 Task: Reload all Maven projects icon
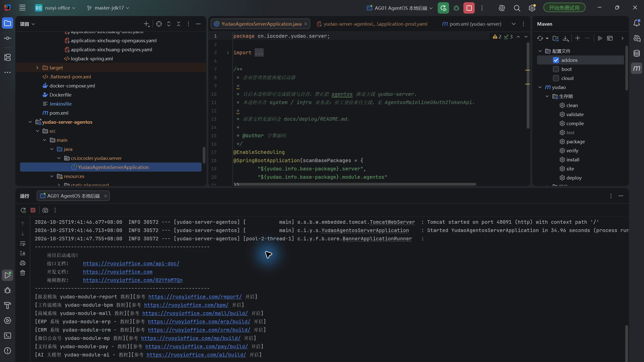point(540,39)
